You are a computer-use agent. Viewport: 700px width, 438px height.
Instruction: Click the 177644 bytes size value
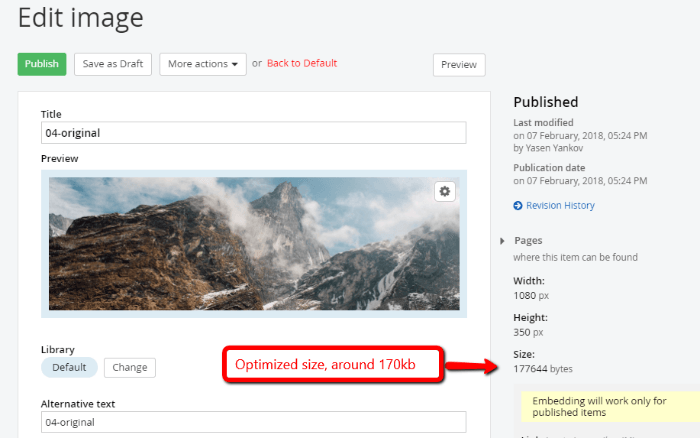coord(544,369)
